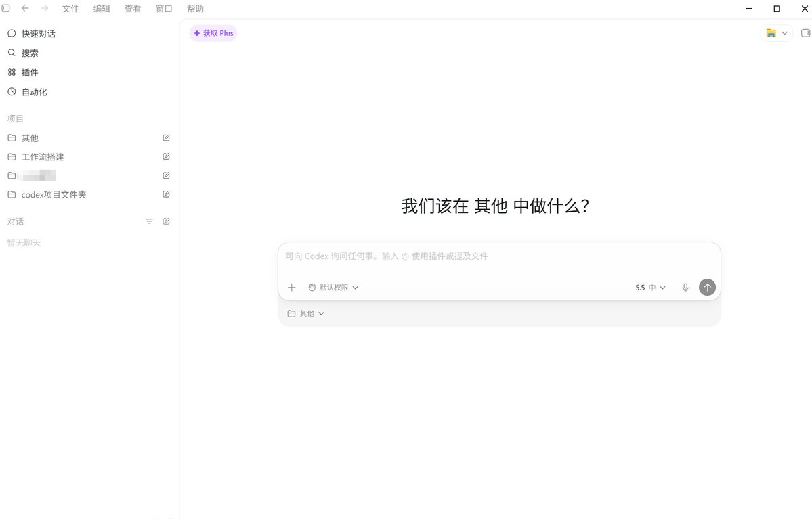The width and height of the screenshot is (812, 519).
Task: Focus the Codex prompt input field
Action: coord(499,256)
